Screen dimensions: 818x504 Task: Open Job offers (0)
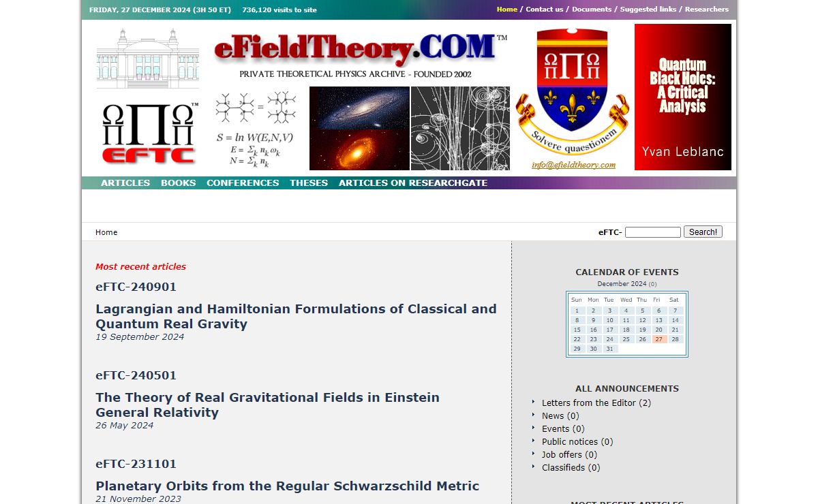click(x=569, y=455)
